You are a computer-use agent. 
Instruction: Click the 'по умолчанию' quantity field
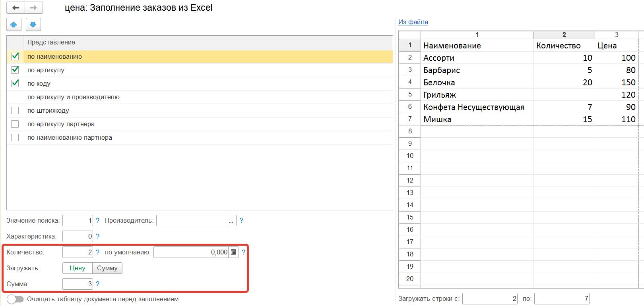point(191,252)
